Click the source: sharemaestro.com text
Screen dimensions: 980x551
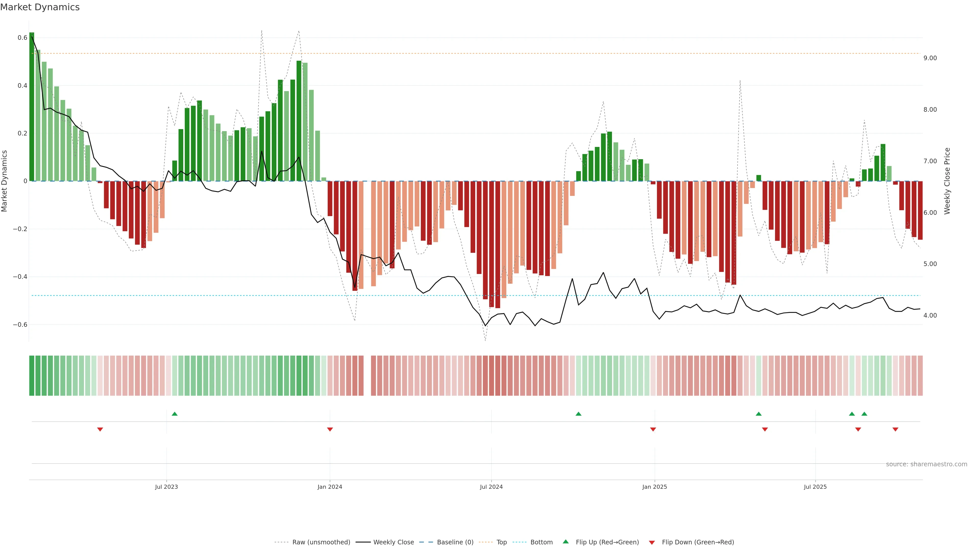tap(926, 464)
